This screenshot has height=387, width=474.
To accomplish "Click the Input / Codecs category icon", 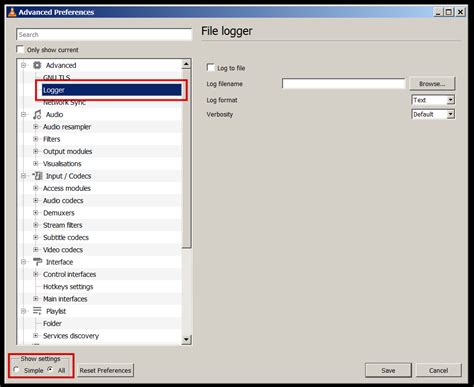I will coord(37,176).
